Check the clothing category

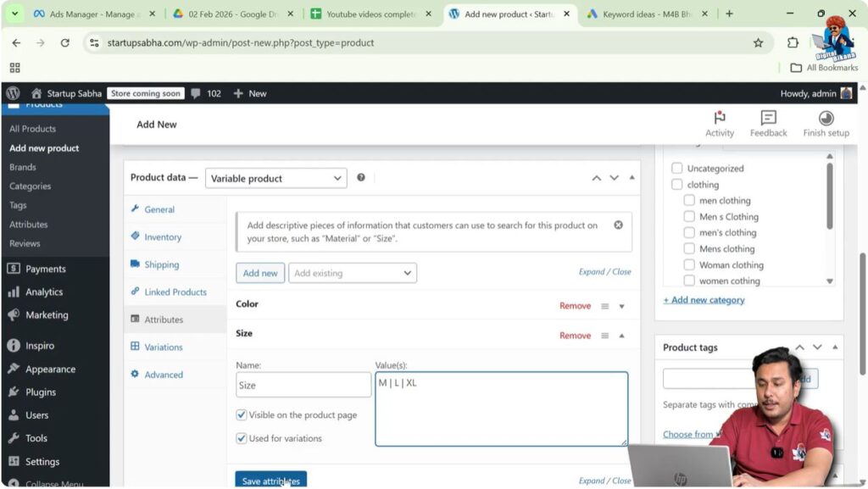pos(677,184)
